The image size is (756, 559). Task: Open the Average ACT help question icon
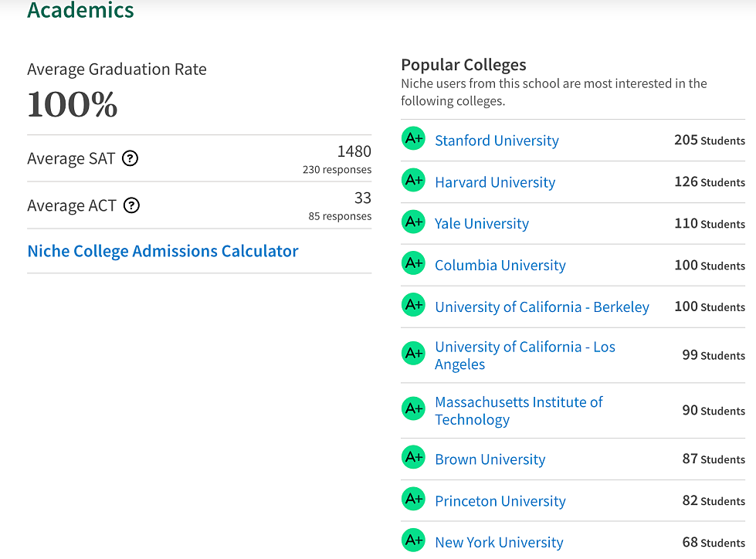point(131,205)
